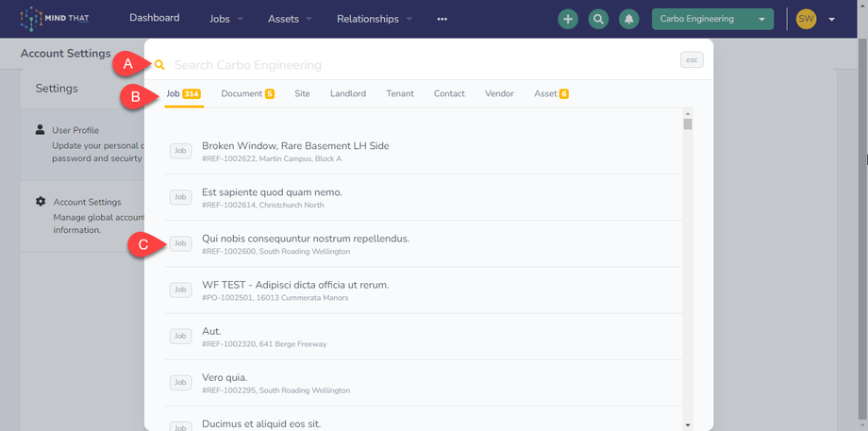Switch to the Asset tab
This screenshot has height=431, width=868.
tap(550, 93)
